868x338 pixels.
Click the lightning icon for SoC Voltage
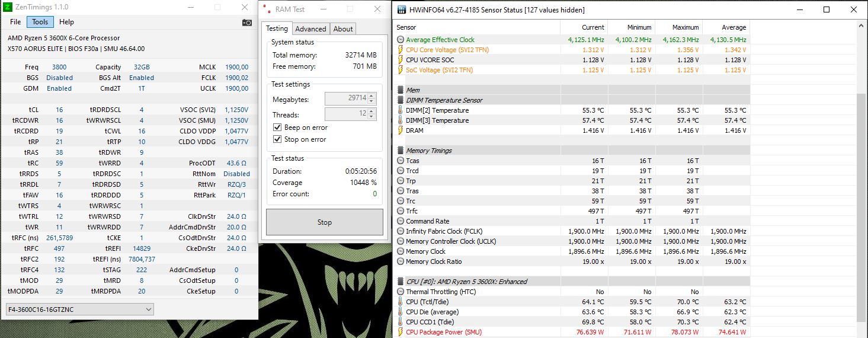(x=401, y=70)
